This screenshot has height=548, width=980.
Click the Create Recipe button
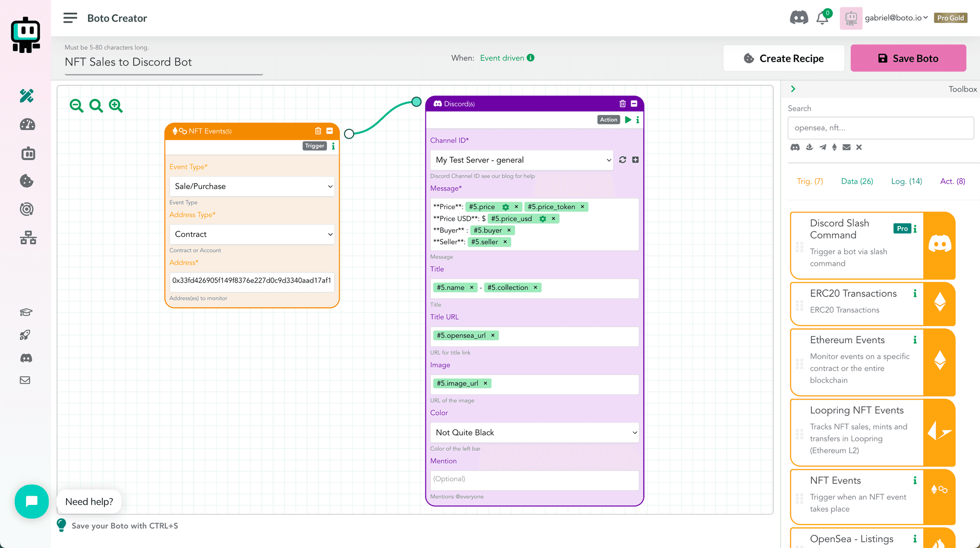pos(784,58)
